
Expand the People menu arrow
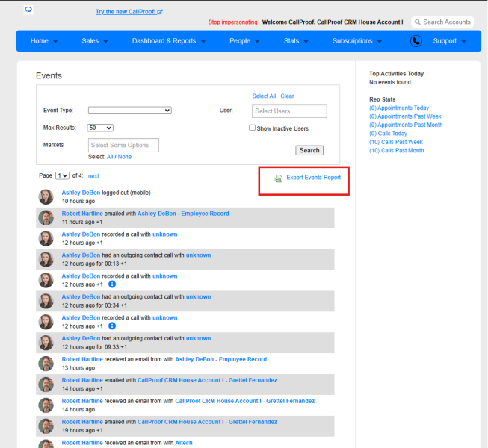(257, 41)
